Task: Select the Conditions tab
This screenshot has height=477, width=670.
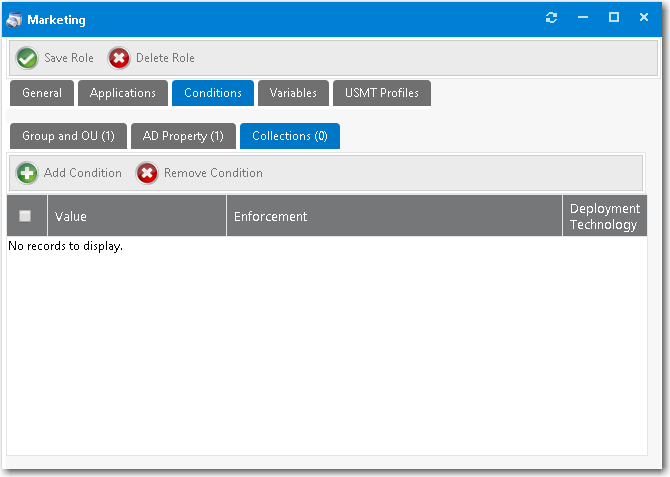Action: (213, 93)
